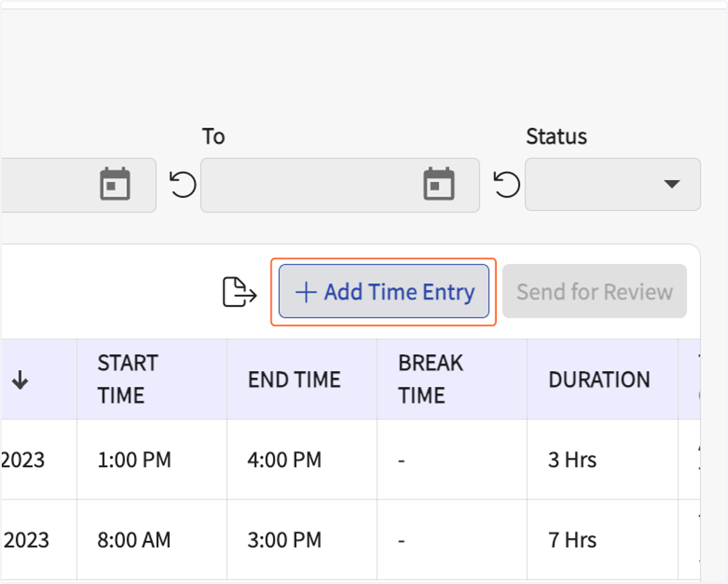Click the Send for Review button
The image size is (728, 584).
(x=595, y=292)
